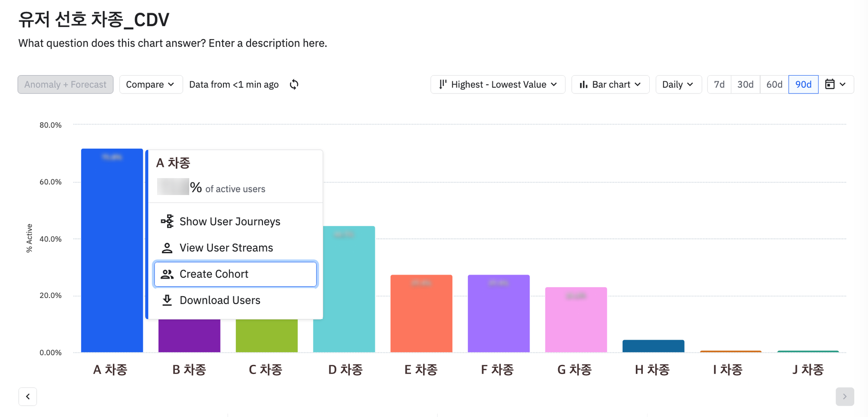Expand Highest - Lowest Value sort dropdown
The width and height of the screenshot is (868, 417).
(x=498, y=84)
